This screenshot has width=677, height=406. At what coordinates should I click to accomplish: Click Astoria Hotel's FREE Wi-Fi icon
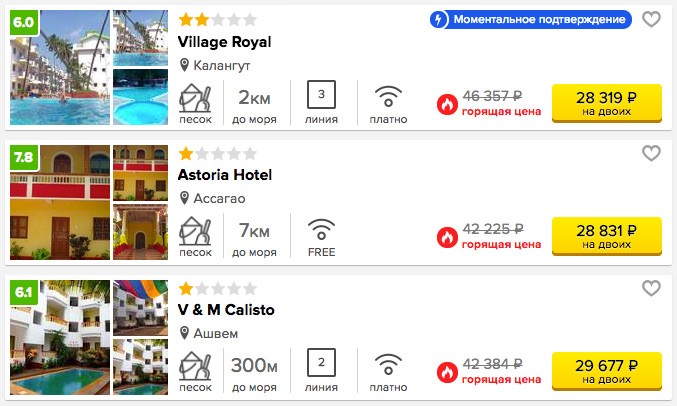coord(321,229)
